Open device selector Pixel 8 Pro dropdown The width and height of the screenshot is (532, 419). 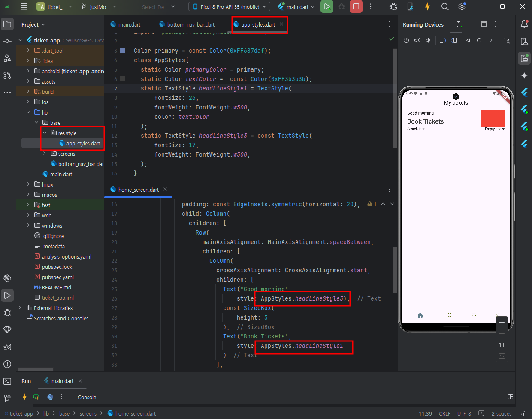(x=229, y=6)
